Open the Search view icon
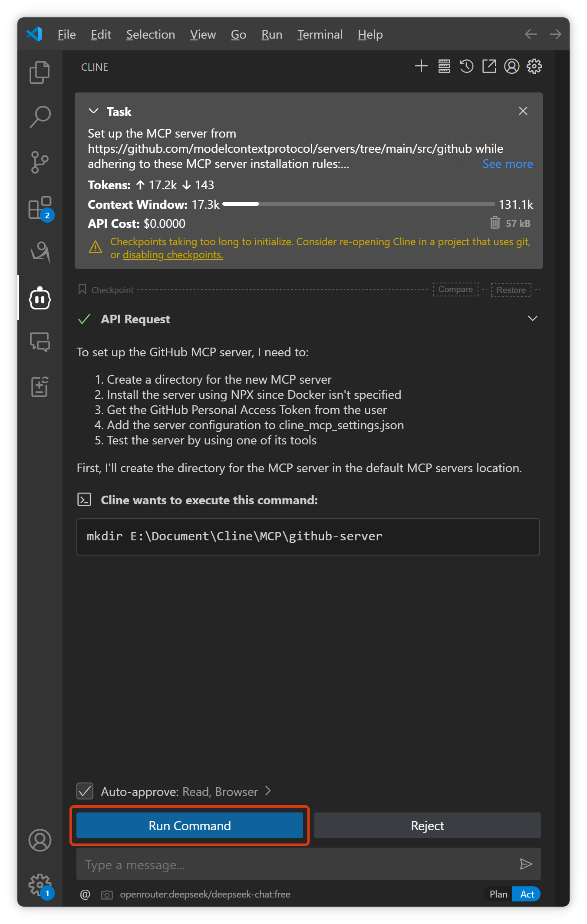The width and height of the screenshot is (587, 924). click(40, 117)
